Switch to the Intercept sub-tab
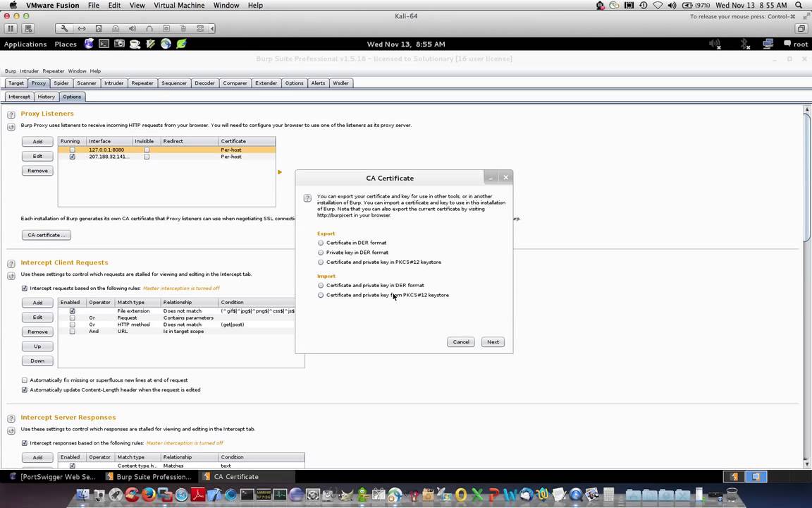Viewport: 812px width, 508px height. (x=19, y=97)
